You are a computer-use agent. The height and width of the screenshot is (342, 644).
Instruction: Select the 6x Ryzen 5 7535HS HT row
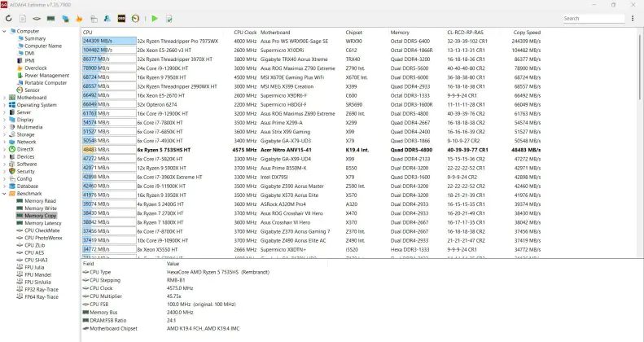(x=312, y=151)
